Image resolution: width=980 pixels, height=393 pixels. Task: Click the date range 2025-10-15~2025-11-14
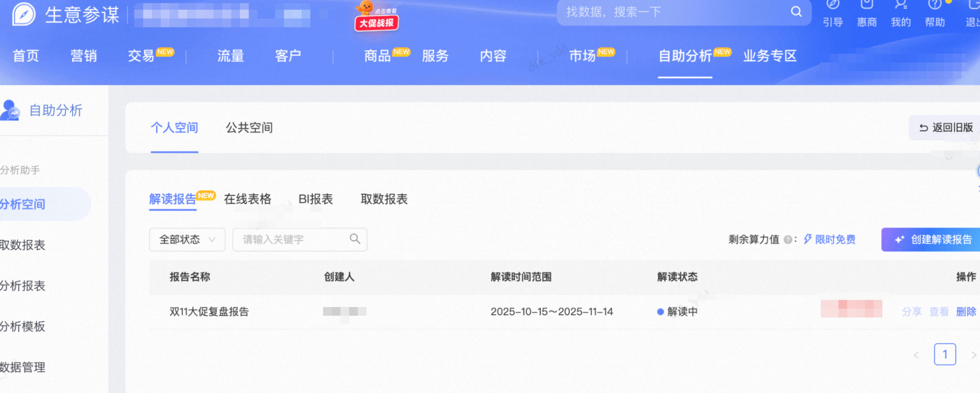pos(552,312)
